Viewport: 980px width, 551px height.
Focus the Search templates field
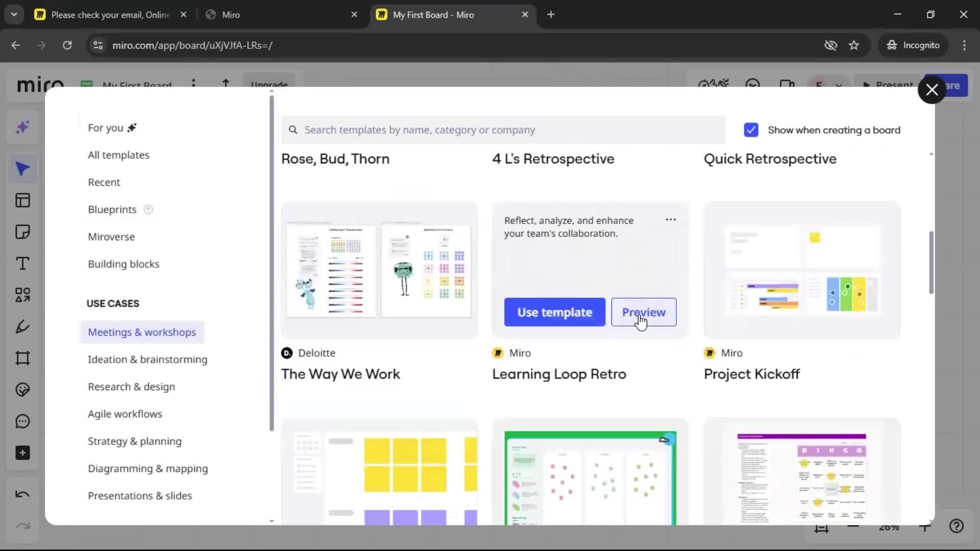click(503, 130)
